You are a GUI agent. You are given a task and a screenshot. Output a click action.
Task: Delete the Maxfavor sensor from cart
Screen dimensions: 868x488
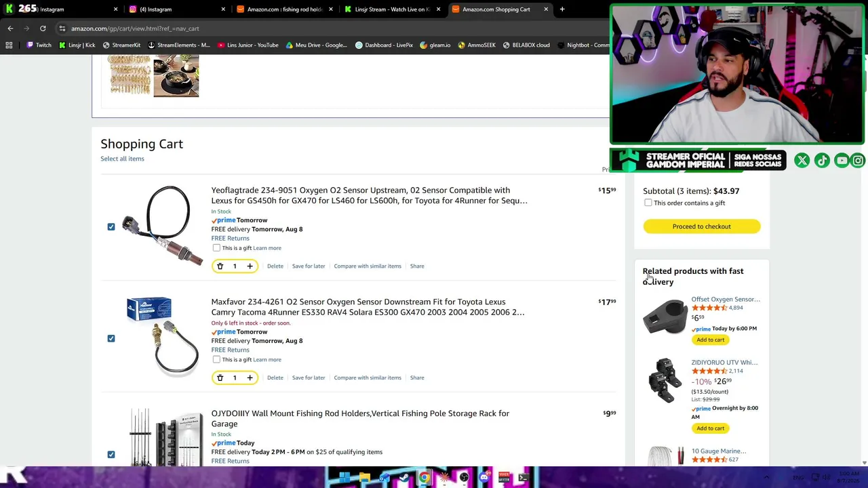click(275, 378)
